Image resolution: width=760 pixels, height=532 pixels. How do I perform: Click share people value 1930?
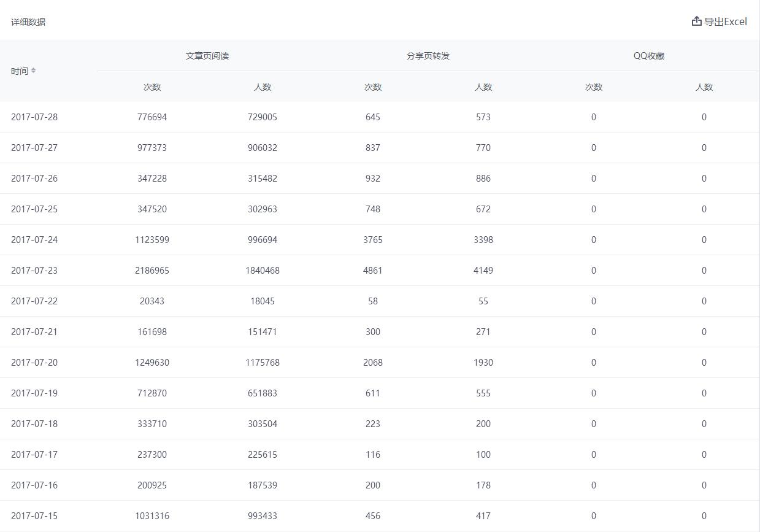[483, 363]
